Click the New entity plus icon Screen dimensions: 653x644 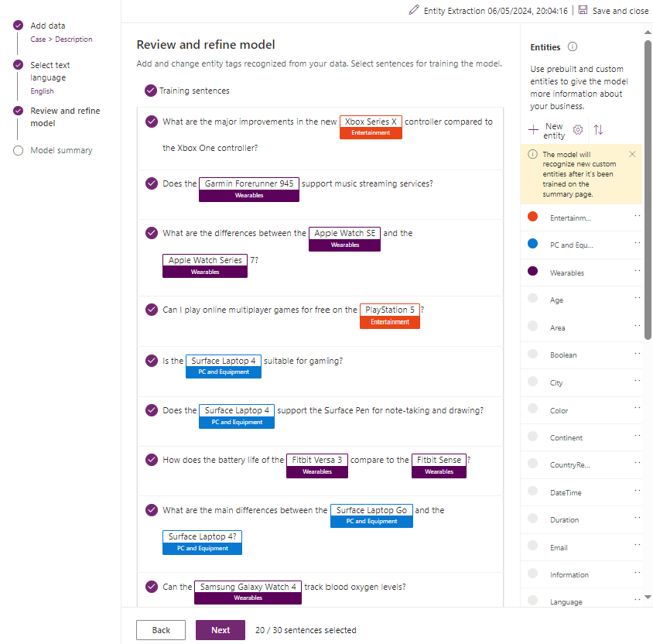tap(533, 130)
